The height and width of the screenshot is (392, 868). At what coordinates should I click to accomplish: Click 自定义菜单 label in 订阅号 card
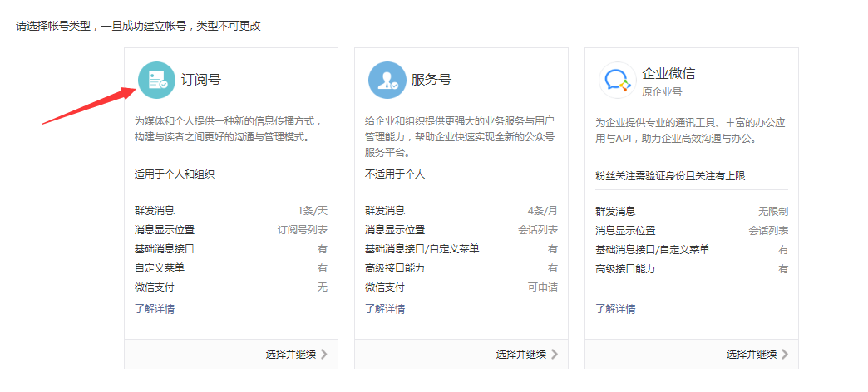click(x=160, y=268)
